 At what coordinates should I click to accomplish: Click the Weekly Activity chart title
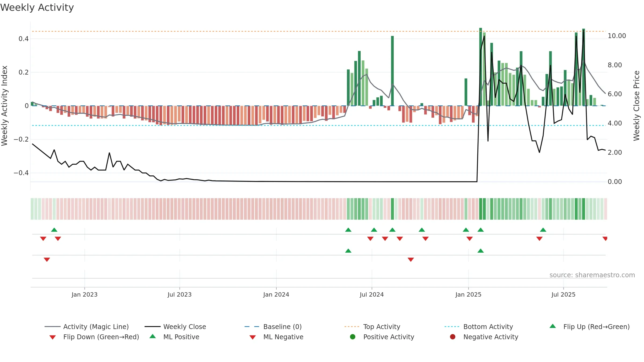click(x=37, y=8)
